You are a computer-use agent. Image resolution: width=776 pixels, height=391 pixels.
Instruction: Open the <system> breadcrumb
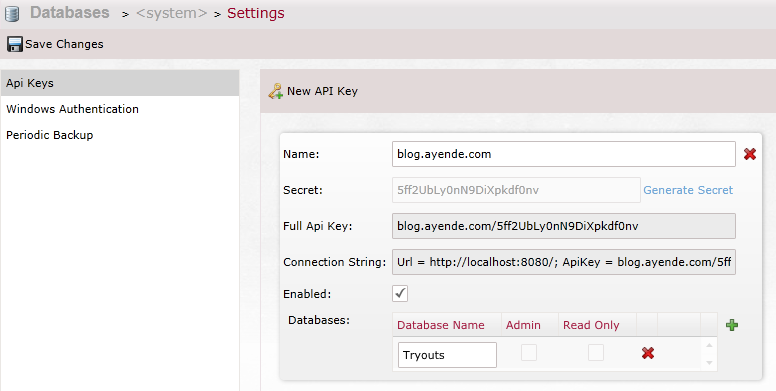(x=172, y=13)
